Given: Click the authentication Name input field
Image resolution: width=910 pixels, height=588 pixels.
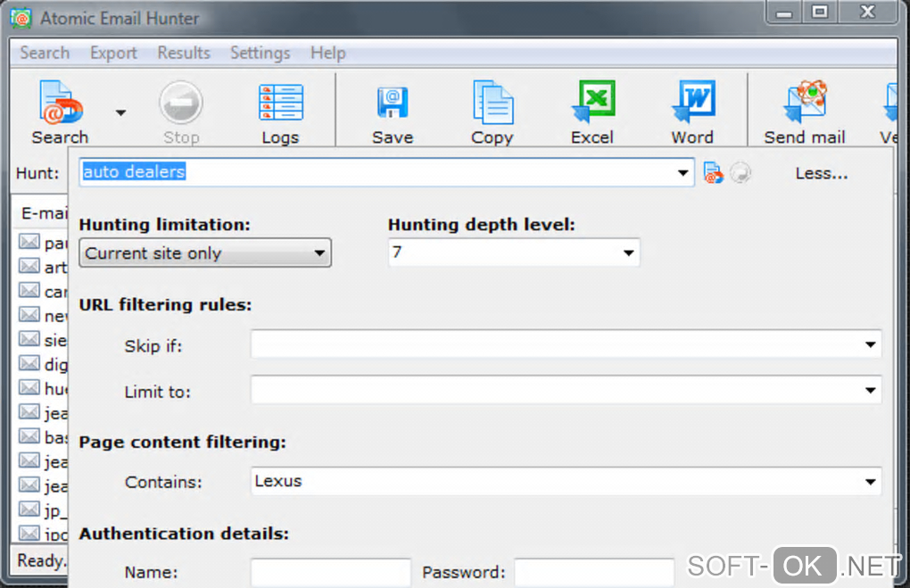Looking at the screenshot, I should (x=331, y=573).
